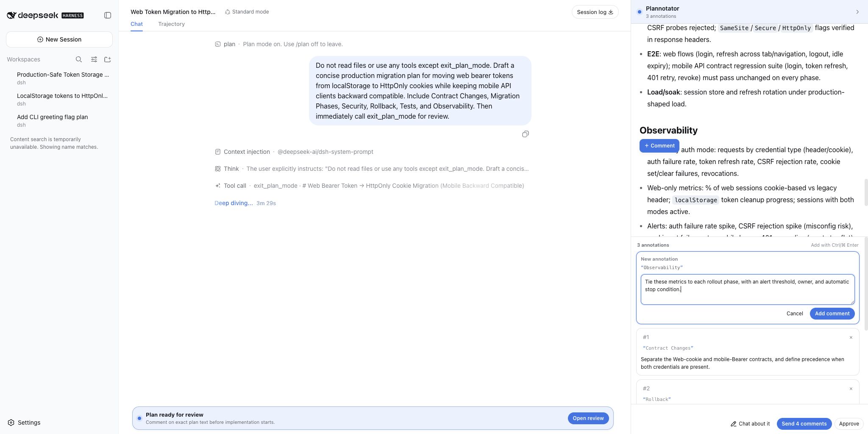Click the localStorage code token
This screenshot has width=868, height=434.
696,200
